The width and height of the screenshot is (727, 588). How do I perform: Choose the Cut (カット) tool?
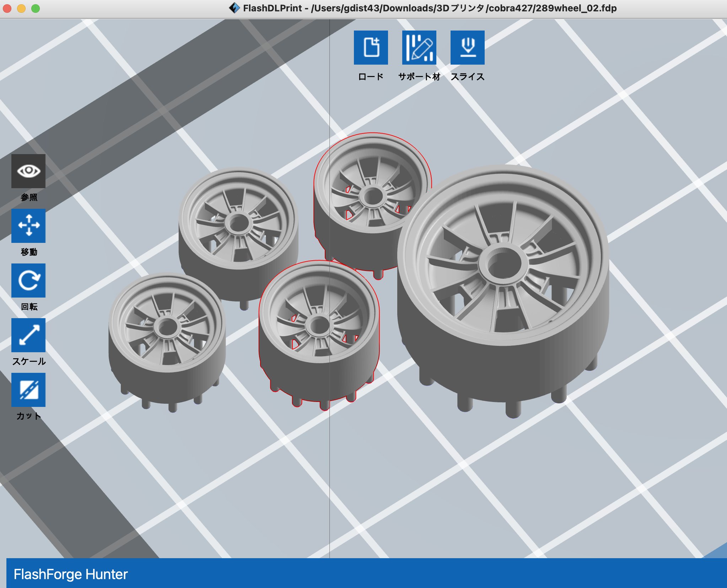click(28, 390)
